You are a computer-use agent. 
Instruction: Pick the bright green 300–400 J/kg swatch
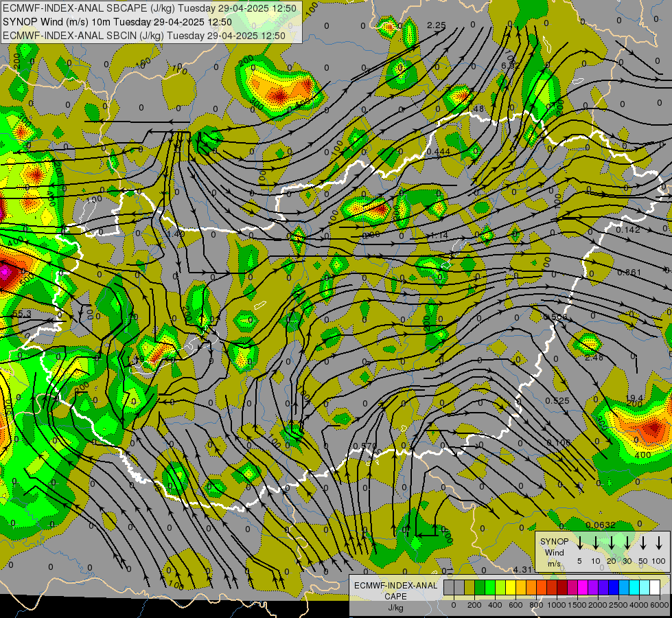click(490, 587)
